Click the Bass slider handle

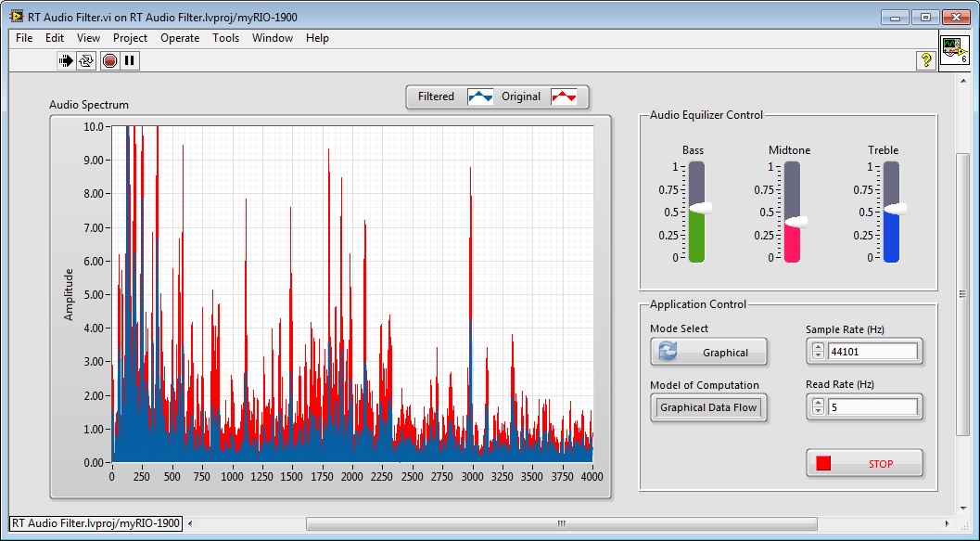[699, 208]
